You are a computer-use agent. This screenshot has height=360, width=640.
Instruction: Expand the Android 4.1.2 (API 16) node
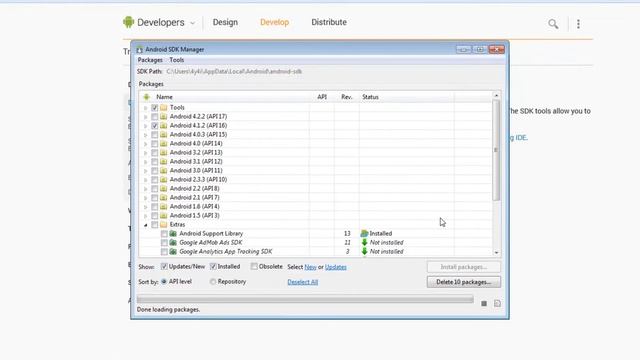pyautogui.click(x=145, y=126)
